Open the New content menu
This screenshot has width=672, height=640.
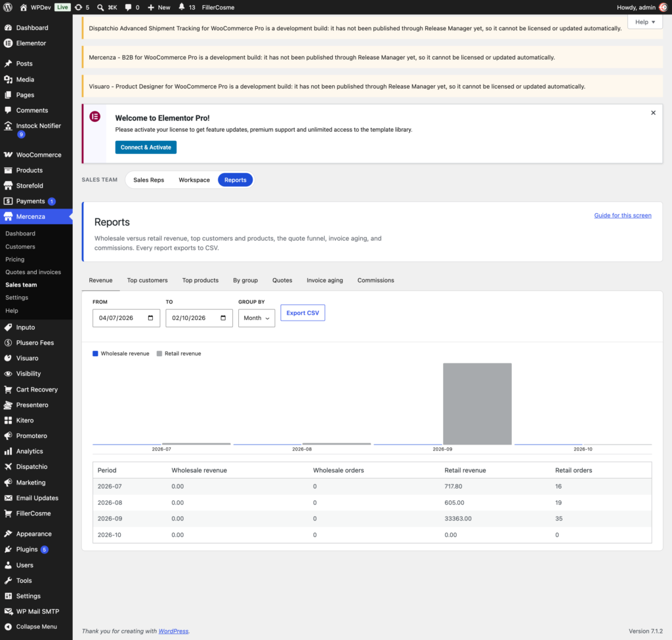[x=159, y=7]
